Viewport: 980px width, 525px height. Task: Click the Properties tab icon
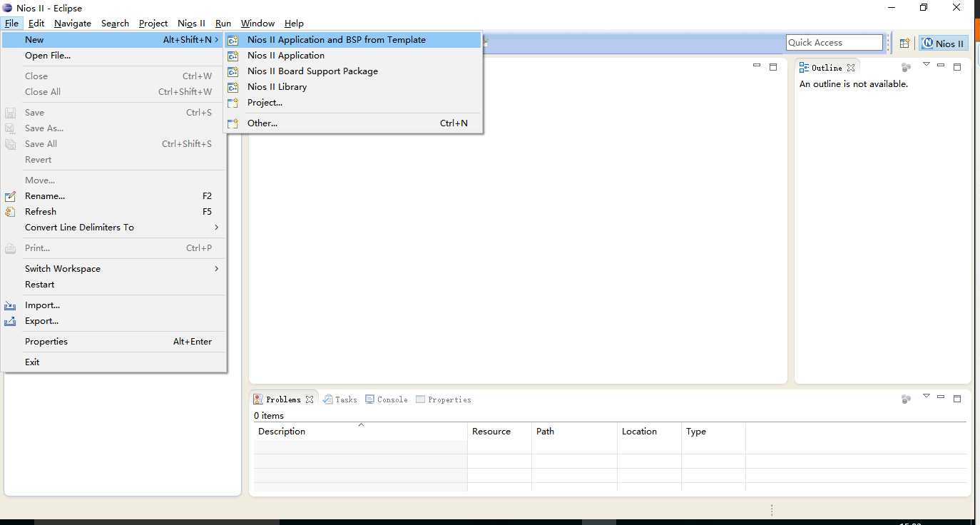tap(421, 399)
